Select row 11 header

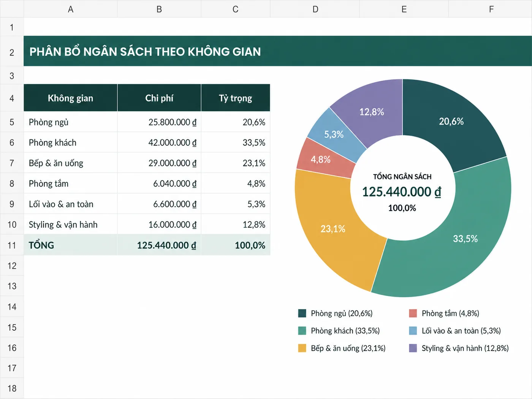click(12, 245)
